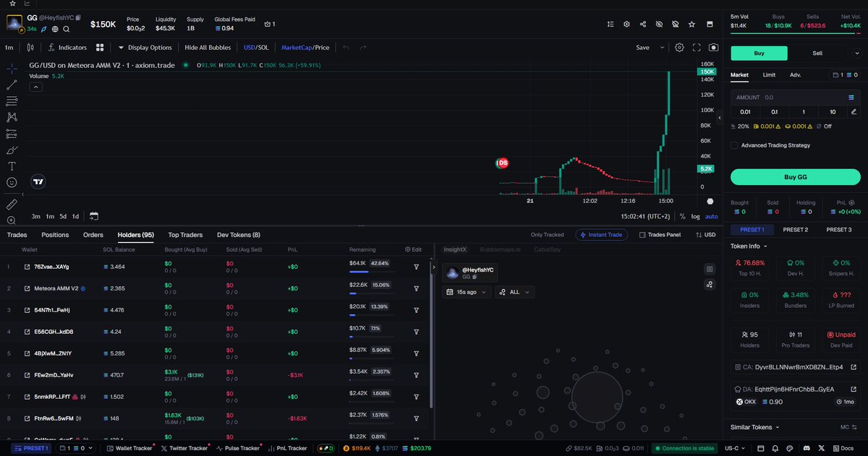Toggle MarketCap/Price chart display
Image resolution: width=868 pixels, height=456 pixels.
(x=305, y=48)
